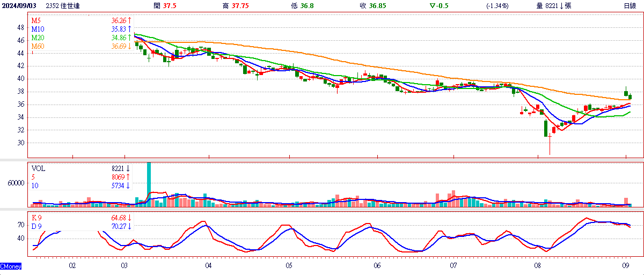Click the volume 8221 張 readout

554,5
